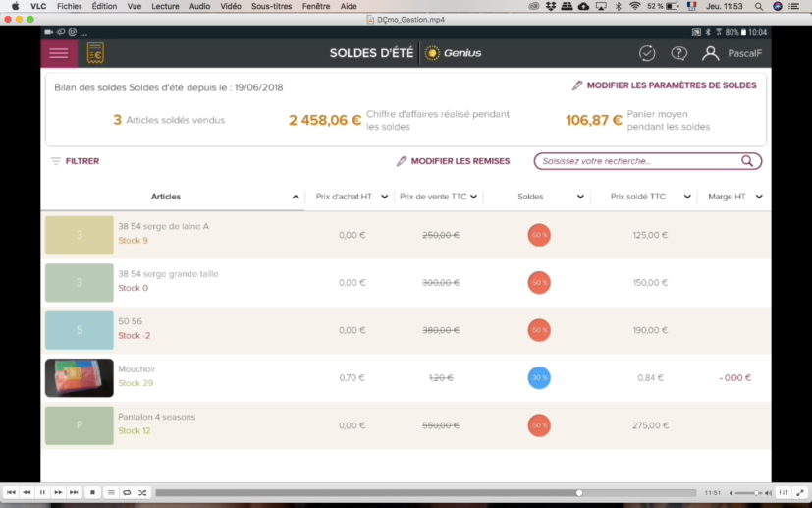812x508 pixels.
Task: Open the Vidéo menu
Action: [231, 6]
